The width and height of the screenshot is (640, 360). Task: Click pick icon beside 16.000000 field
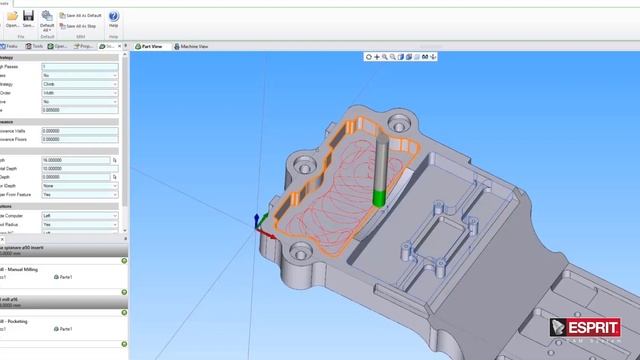115,160
